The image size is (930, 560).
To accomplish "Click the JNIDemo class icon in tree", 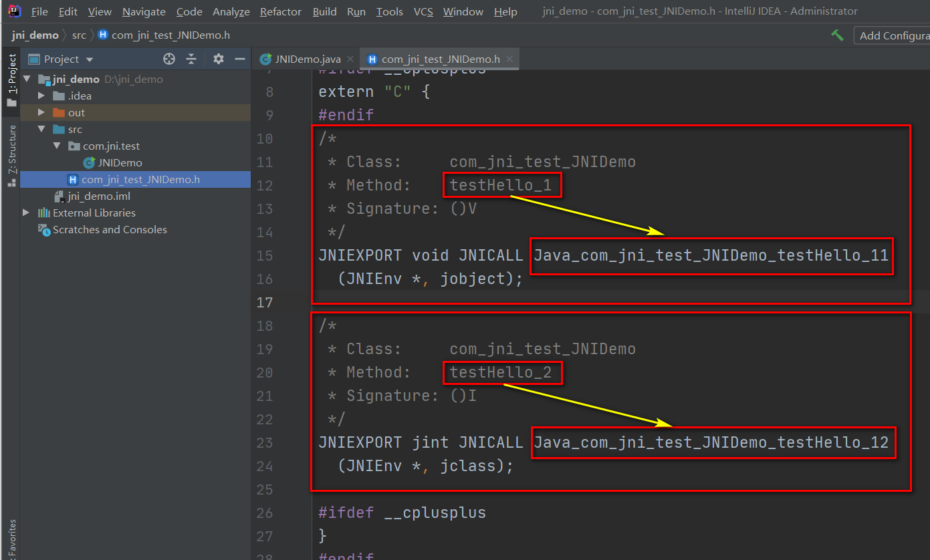I will tap(89, 163).
